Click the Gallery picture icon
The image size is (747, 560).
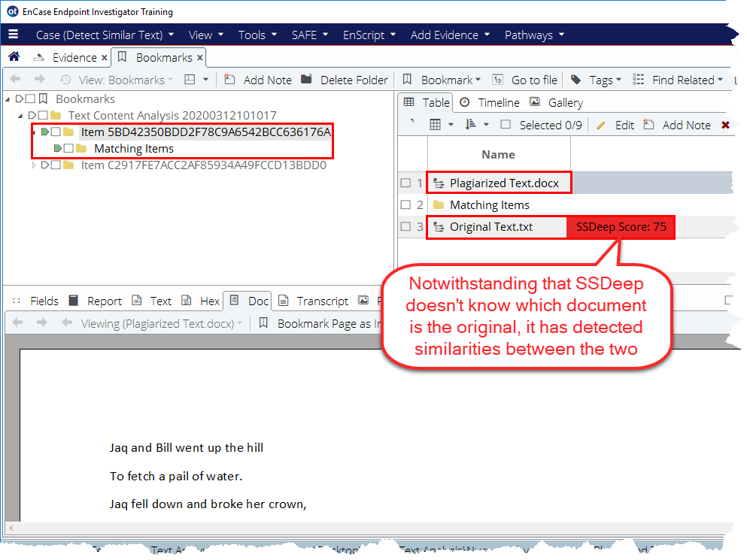pos(535,102)
